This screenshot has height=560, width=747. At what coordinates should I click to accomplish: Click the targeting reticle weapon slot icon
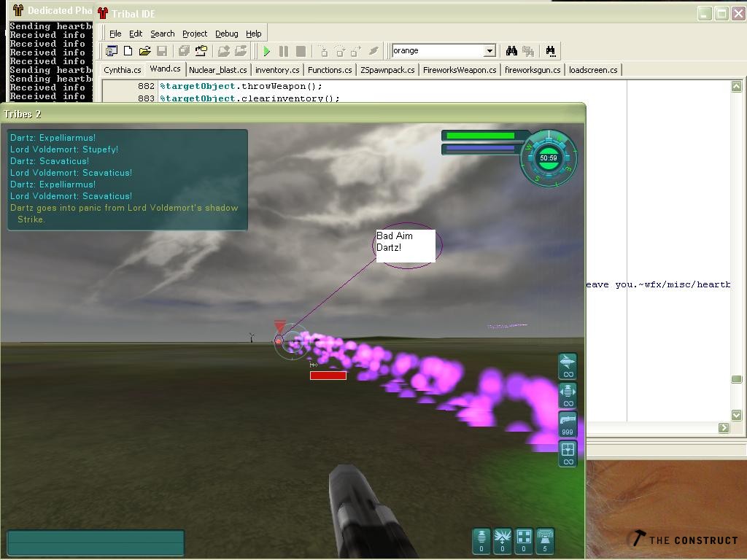(568, 454)
